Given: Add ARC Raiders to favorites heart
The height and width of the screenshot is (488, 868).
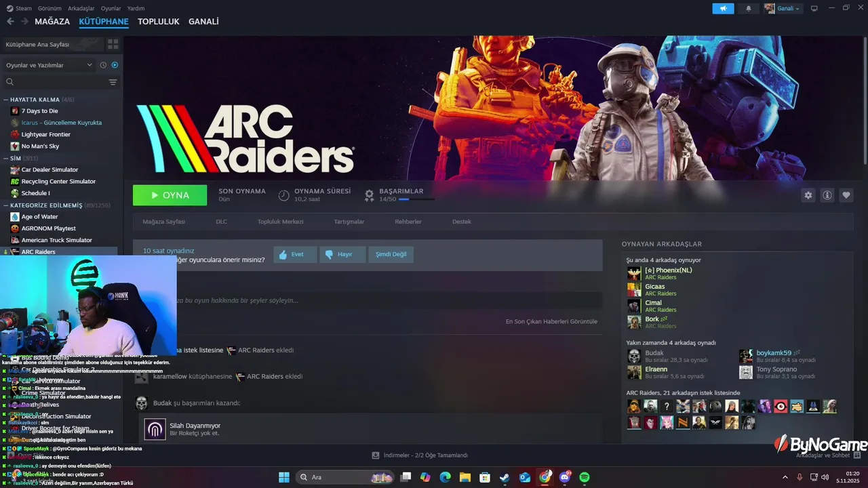Looking at the screenshot, I should [x=846, y=195].
